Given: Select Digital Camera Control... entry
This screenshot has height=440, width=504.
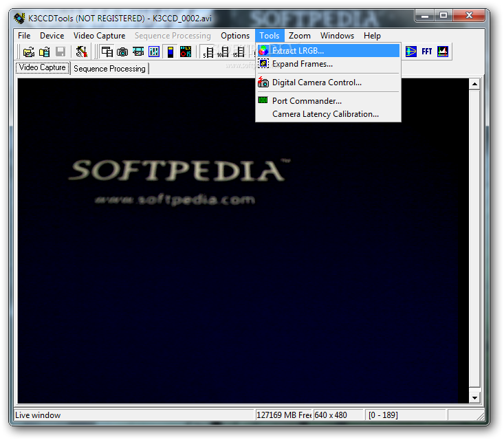Looking at the screenshot, I should pyautogui.click(x=328, y=82).
